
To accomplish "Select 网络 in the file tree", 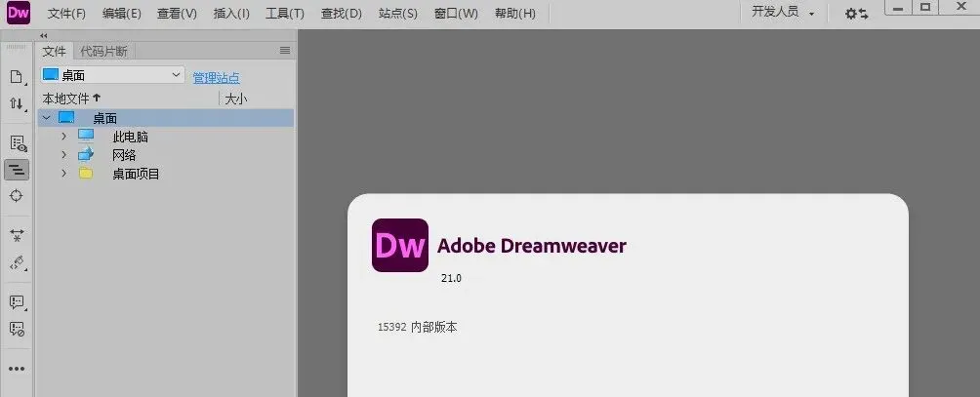I will point(124,155).
